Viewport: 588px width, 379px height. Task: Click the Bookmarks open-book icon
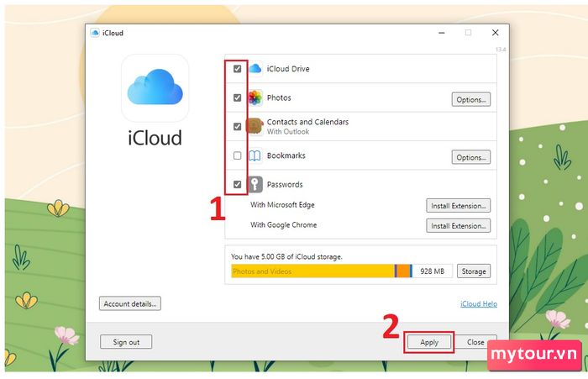[255, 155]
